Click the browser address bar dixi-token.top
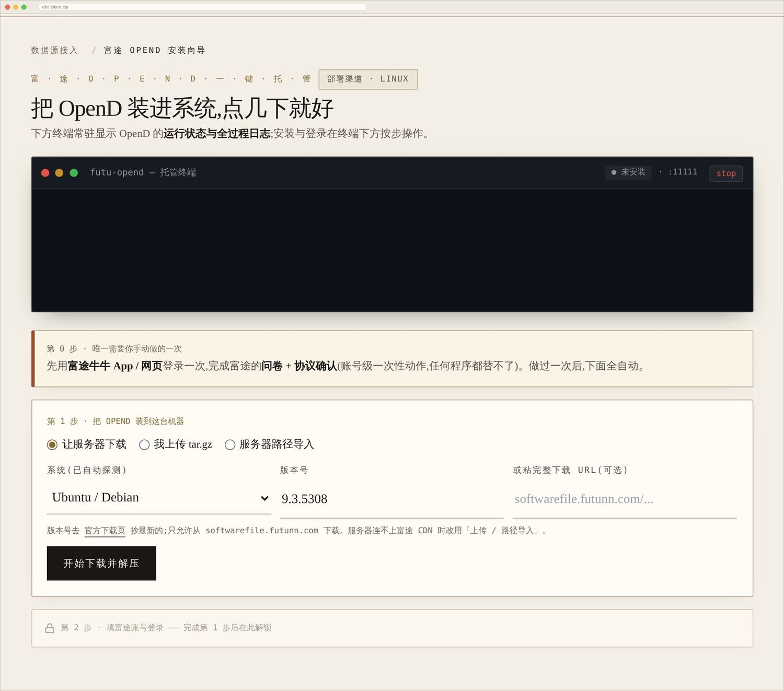Screen dimensions: 784x691 [x=202, y=7]
